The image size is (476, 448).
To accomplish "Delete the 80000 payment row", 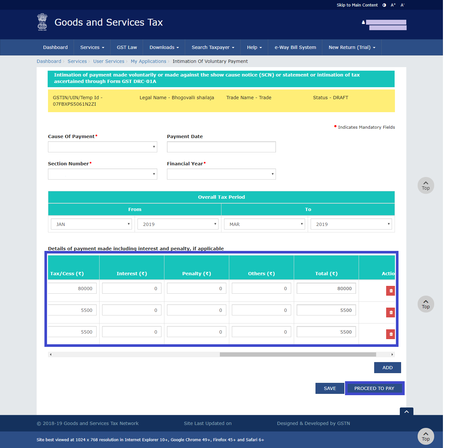I will [x=391, y=291].
